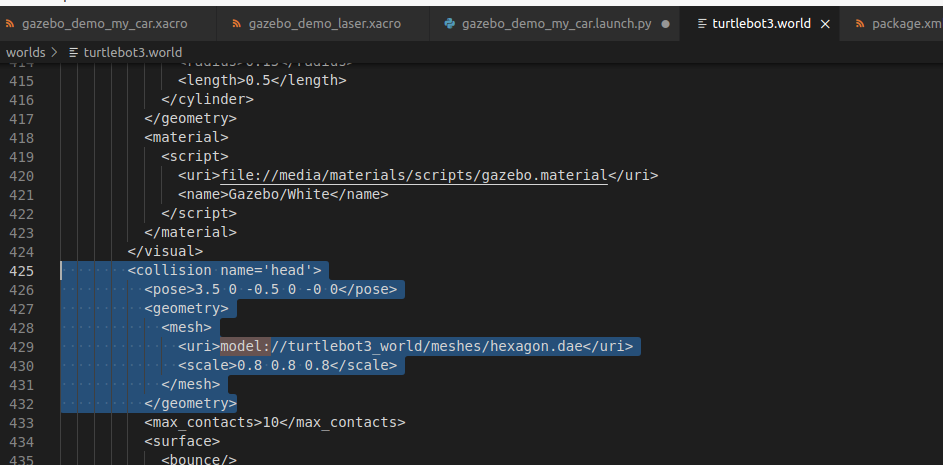Click the highlighted 'model:' text

click(245, 346)
